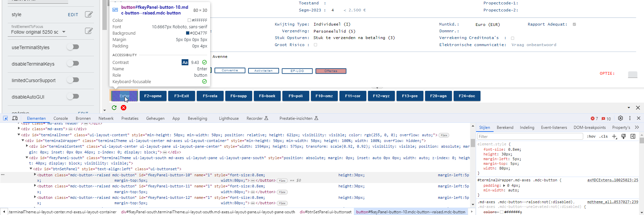The width and height of the screenshot is (644, 215).
Task: Expand the fkeyPanel-button-11 tree node
Action: 35,186
